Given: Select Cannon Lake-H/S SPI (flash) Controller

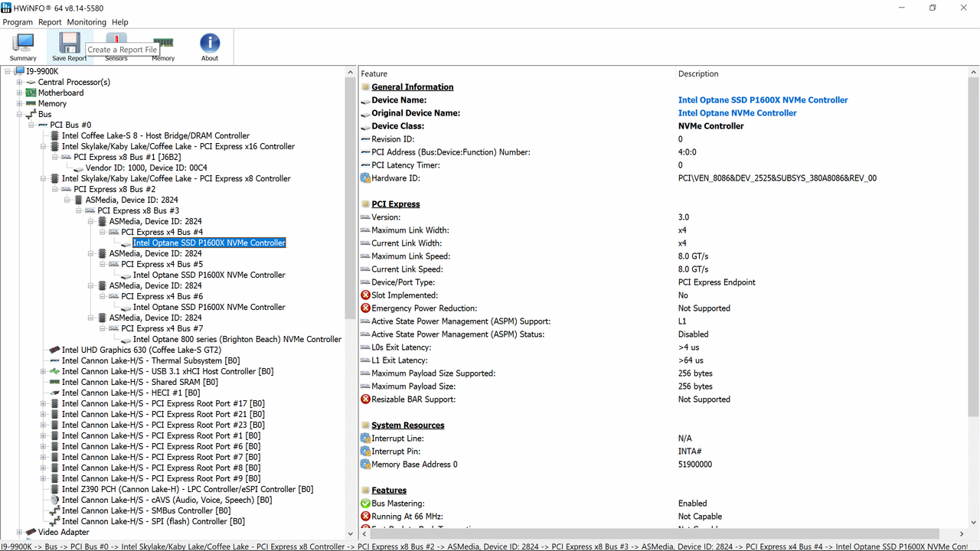Looking at the screenshot, I should tap(153, 521).
